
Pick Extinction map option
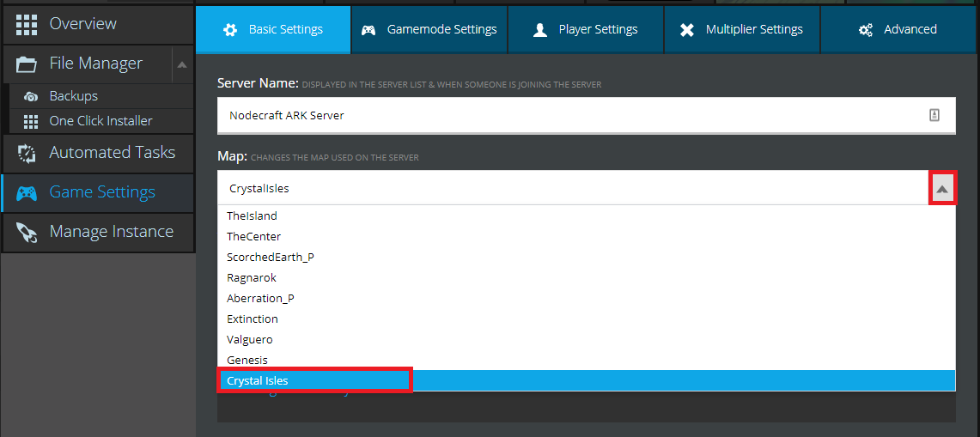pos(587,319)
